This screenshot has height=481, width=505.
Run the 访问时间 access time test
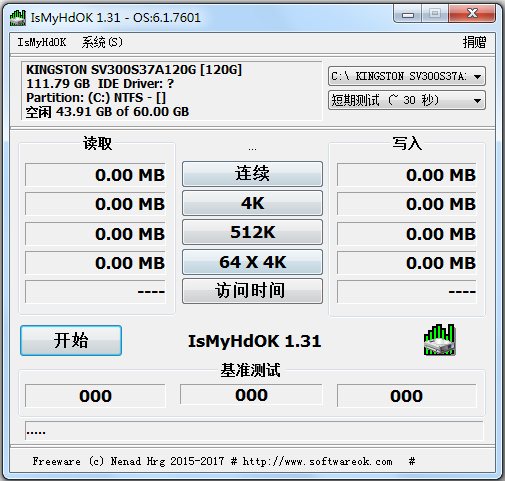(252, 291)
